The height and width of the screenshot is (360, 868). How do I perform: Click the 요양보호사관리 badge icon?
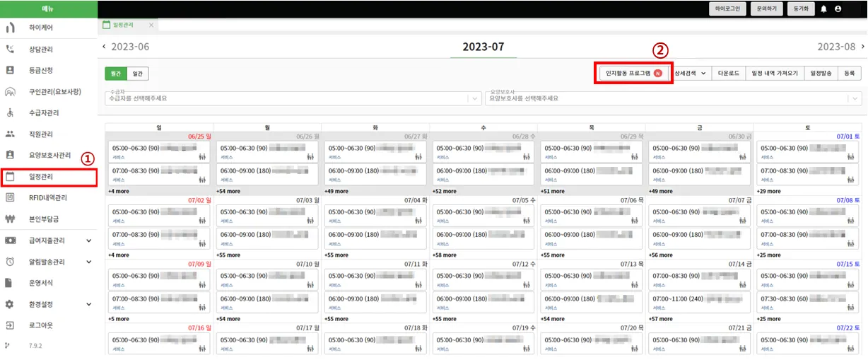point(10,155)
